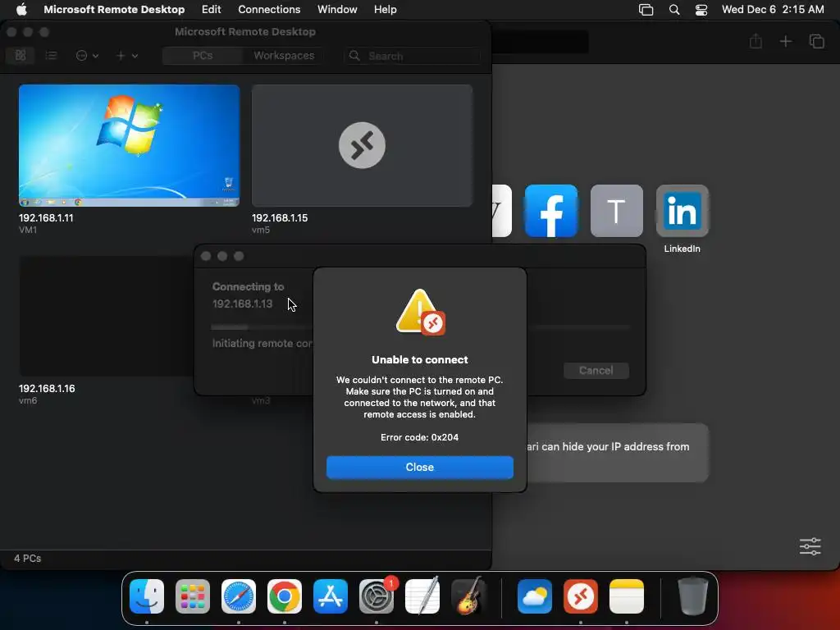840x630 pixels.
Task: Open the Add (+) dropdown
Action: point(126,55)
